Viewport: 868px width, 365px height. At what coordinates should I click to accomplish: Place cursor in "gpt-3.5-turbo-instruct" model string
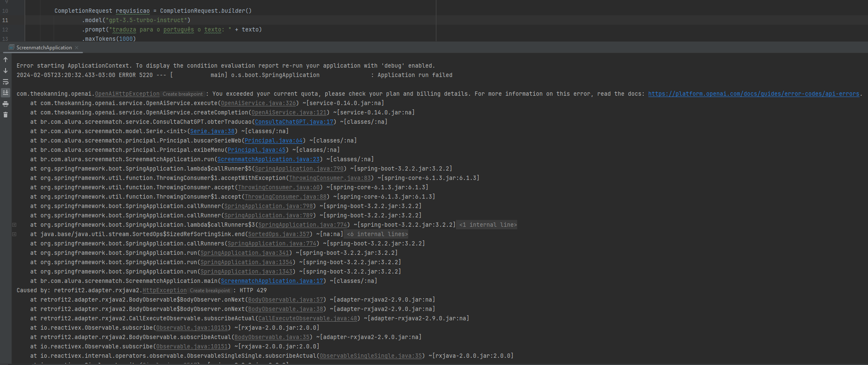pyautogui.click(x=146, y=20)
